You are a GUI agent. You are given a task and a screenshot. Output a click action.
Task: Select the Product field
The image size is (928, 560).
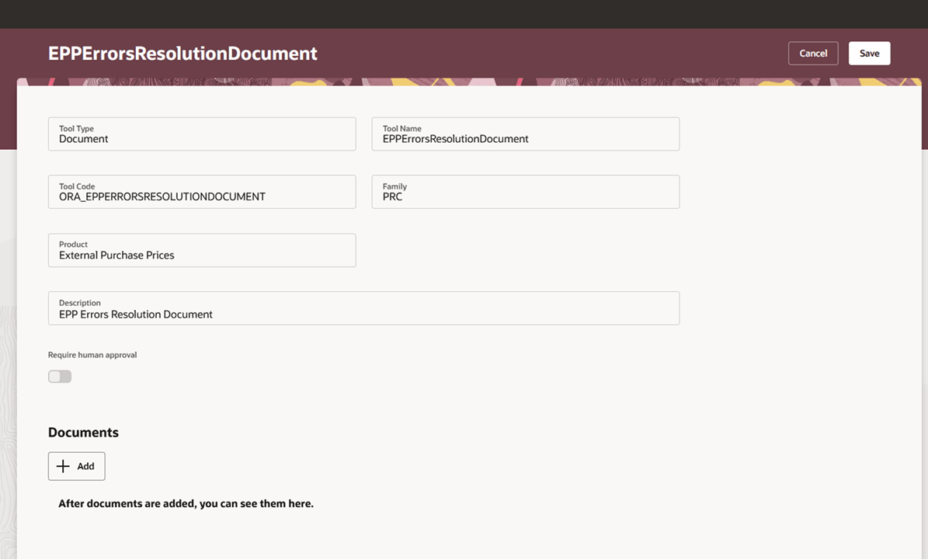pos(202,250)
